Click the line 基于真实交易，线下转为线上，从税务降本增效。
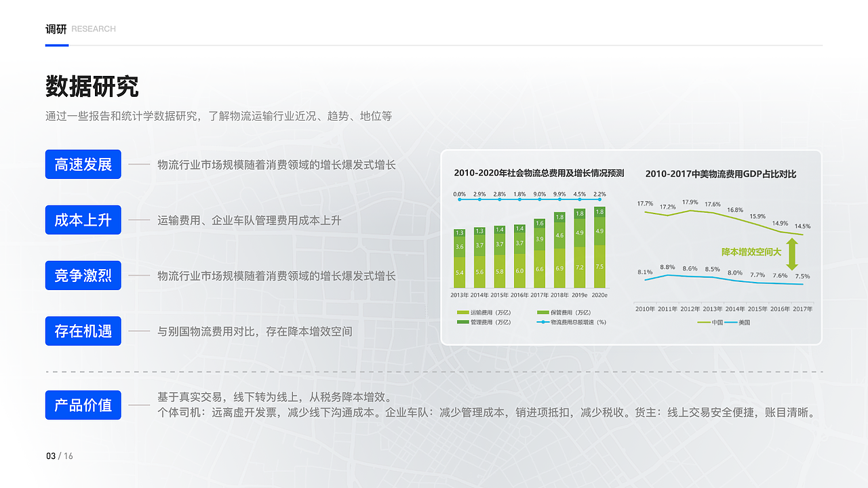The height and width of the screenshot is (488, 868). [x=275, y=397]
